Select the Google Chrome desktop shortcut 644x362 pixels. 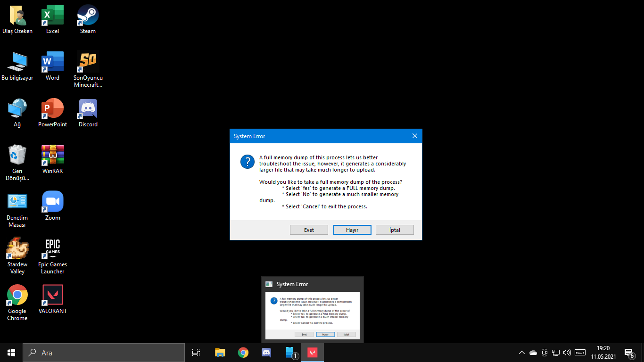(17, 303)
